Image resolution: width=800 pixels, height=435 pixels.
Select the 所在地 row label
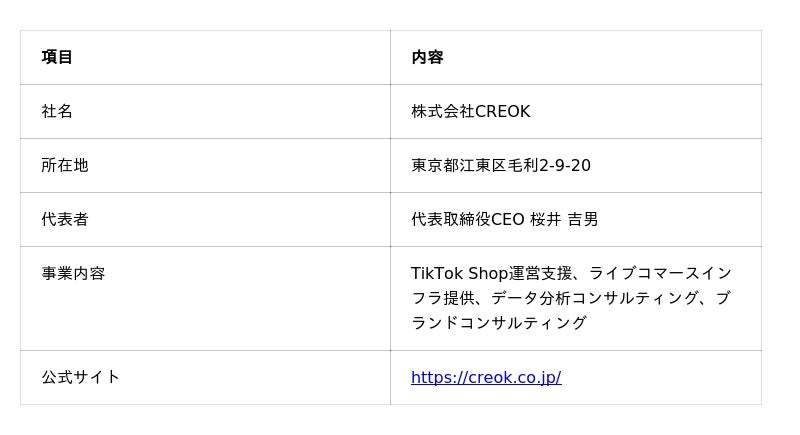pyautogui.click(x=65, y=165)
